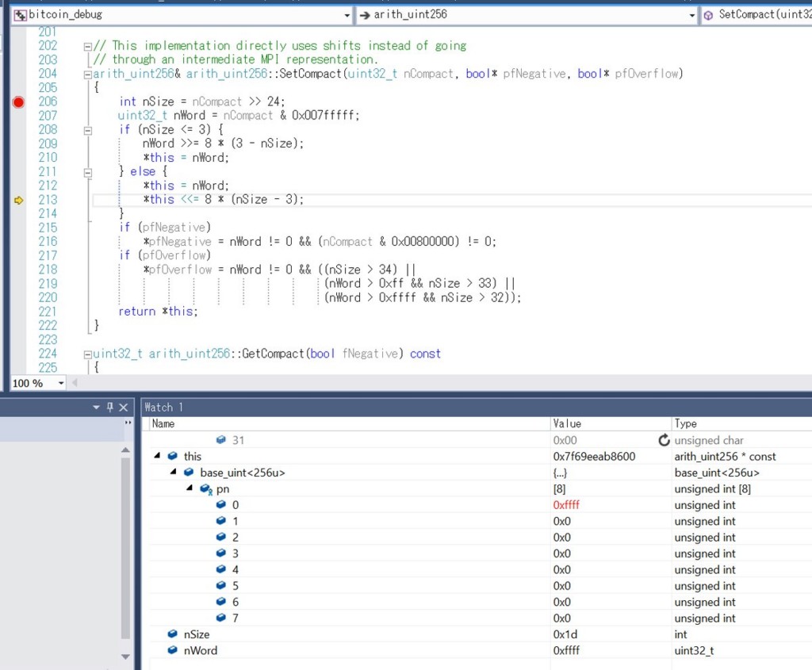Viewport: 812px width, 670px height.
Task: Select the base_uint<256u> cube icon
Action: coord(189,473)
